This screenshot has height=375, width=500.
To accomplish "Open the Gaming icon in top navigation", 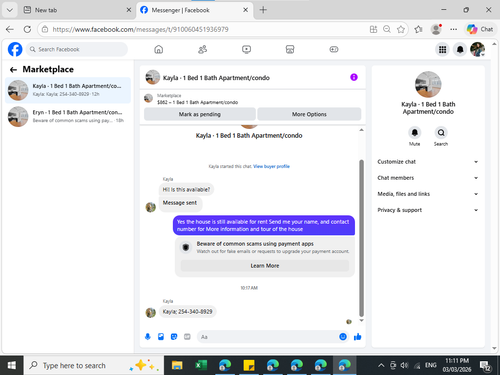I will (x=334, y=49).
